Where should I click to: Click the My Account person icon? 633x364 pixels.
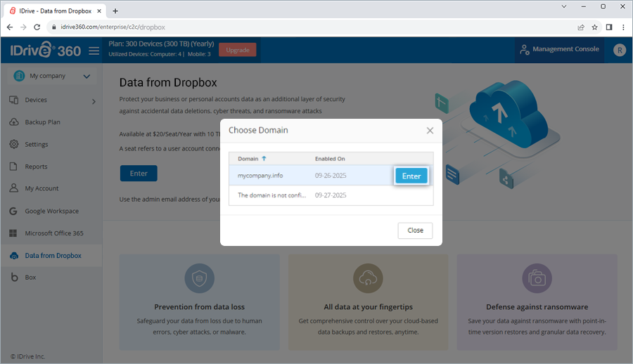pyautogui.click(x=14, y=188)
